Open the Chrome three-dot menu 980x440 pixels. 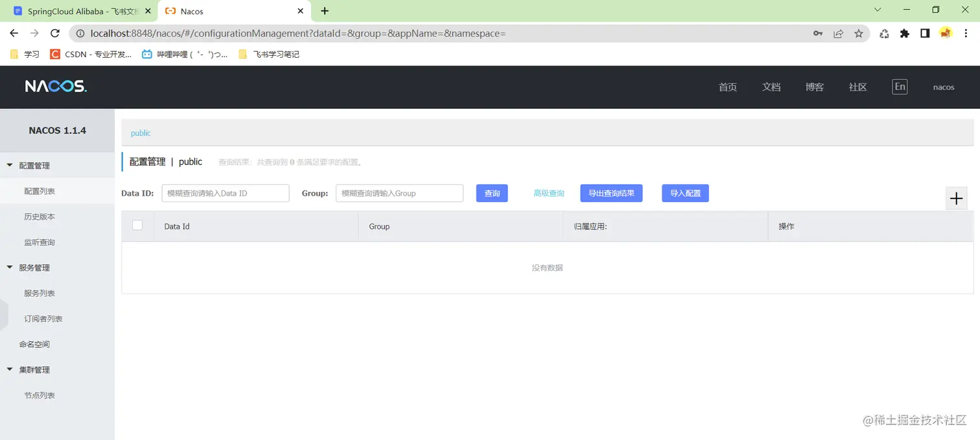tap(966, 34)
